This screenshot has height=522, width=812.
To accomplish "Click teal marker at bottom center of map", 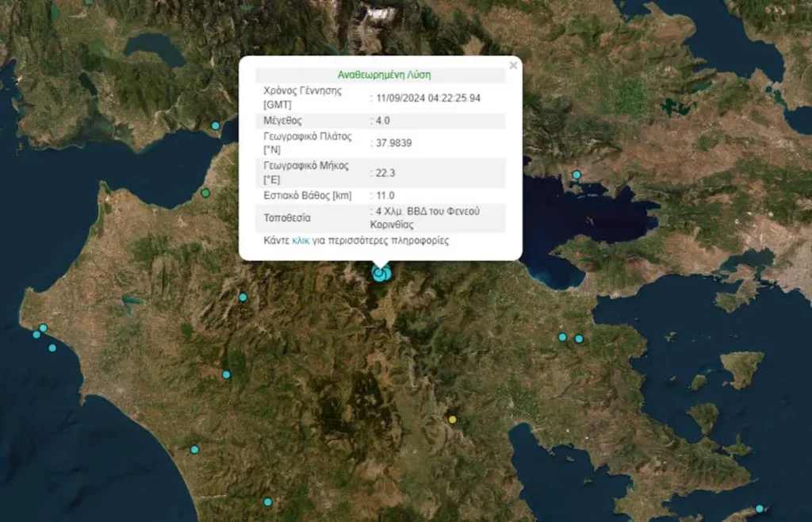I will click(268, 501).
